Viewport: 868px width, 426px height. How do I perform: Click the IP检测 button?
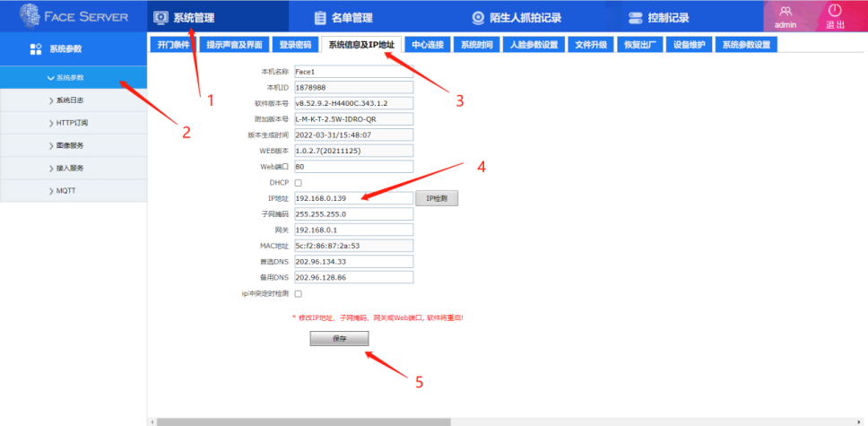437,198
